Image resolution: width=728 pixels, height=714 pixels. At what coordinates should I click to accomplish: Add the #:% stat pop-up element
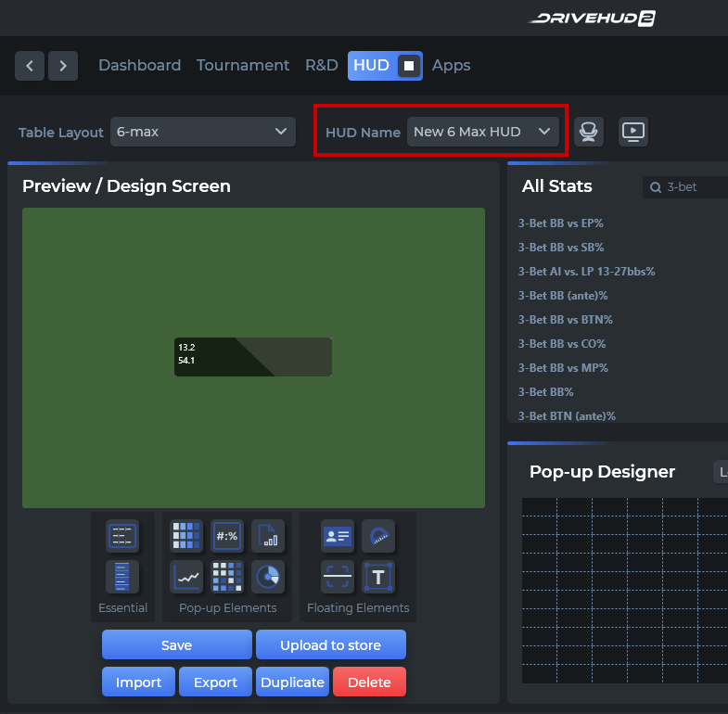[227, 536]
